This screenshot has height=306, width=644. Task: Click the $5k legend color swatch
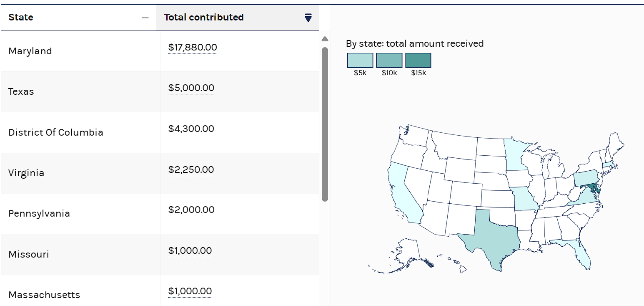(x=360, y=61)
